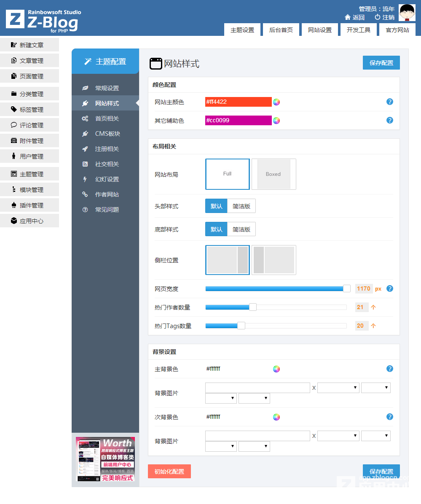
Task: Switch to 首页相关 settings tab
Action: pos(107,119)
